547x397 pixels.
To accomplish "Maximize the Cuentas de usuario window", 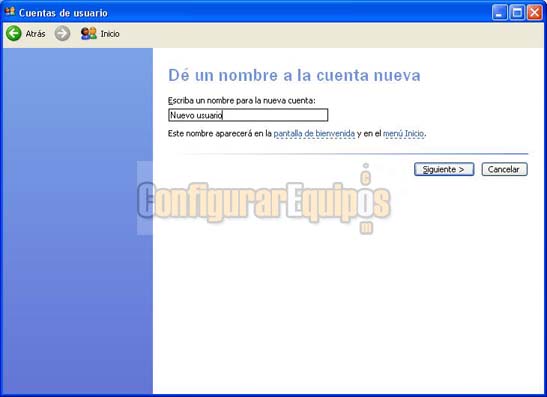I will pyautogui.click(x=517, y=13).
